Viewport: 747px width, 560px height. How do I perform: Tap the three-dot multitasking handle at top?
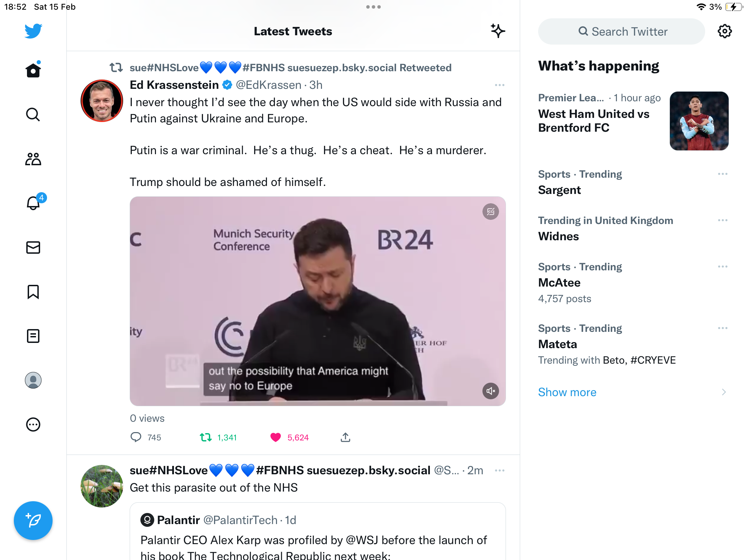point(373,7)
